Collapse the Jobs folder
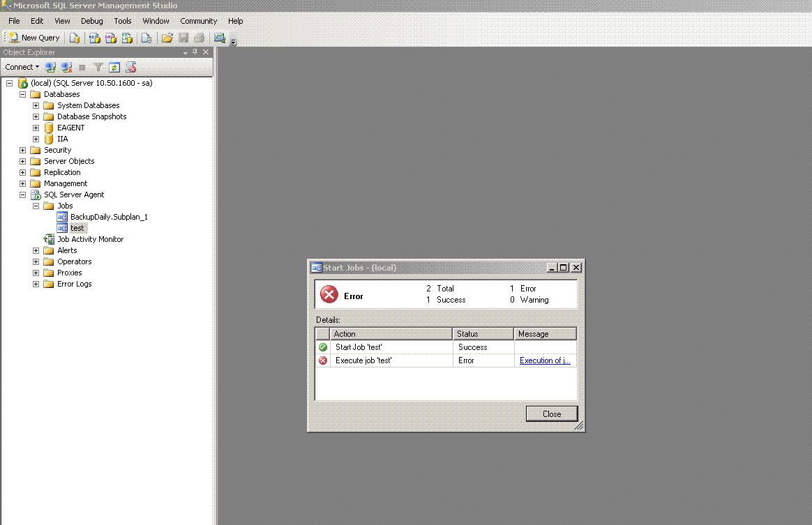Viewport: 812px width, 525px height. [36, 206]
